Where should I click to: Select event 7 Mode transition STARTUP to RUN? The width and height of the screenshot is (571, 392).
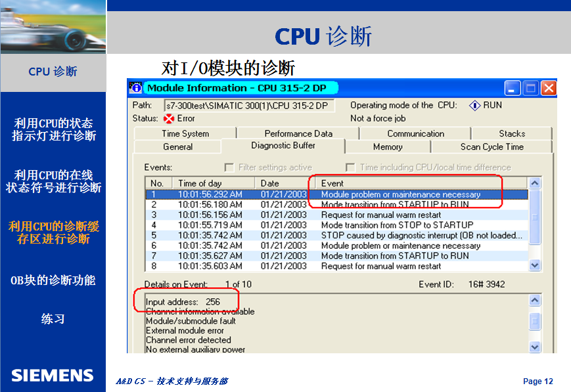[x=337, y=256]
